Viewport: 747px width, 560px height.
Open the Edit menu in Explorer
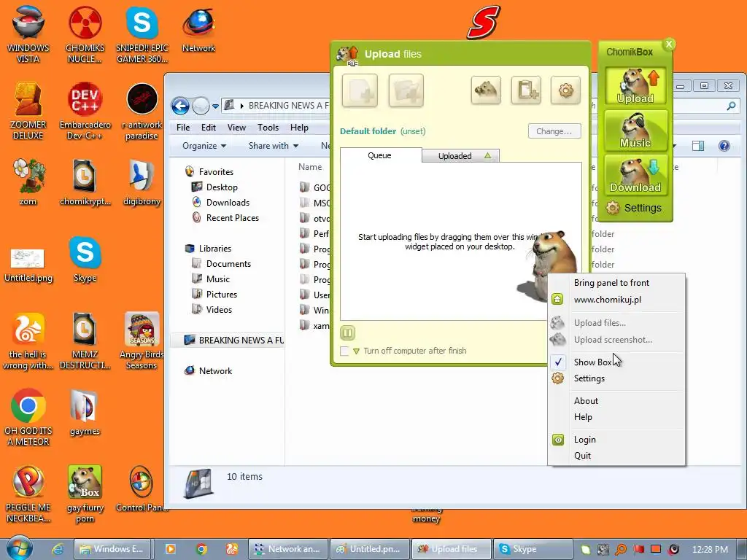point(208,128)
